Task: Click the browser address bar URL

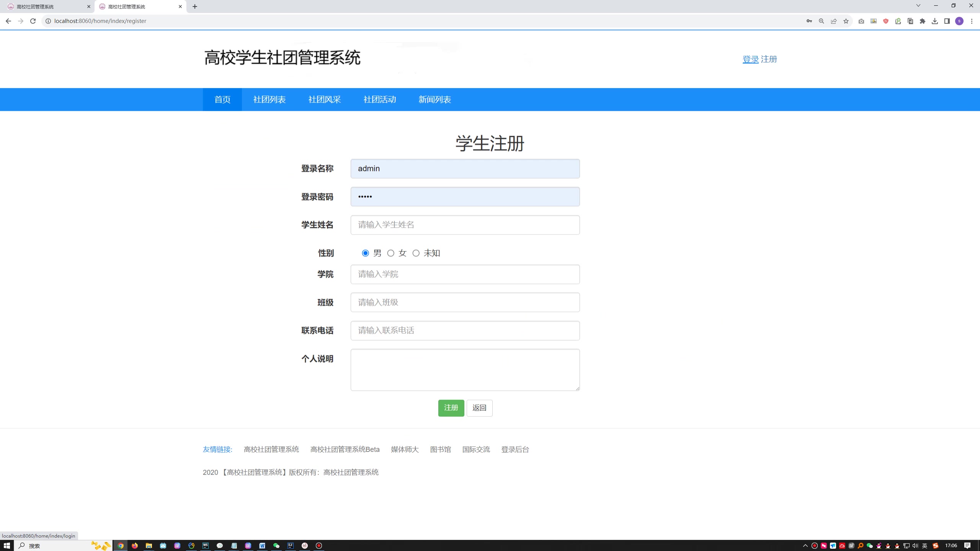Action: click(x=100, y=21)
